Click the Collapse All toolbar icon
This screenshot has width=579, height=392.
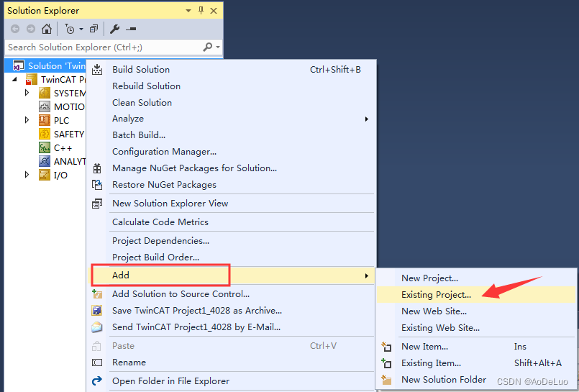[x=94, y=29]
